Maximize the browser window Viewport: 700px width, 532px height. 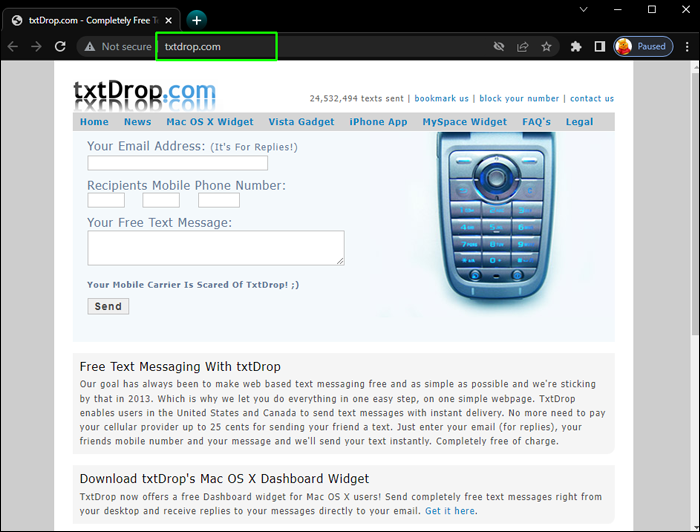[x=652, y=9]
